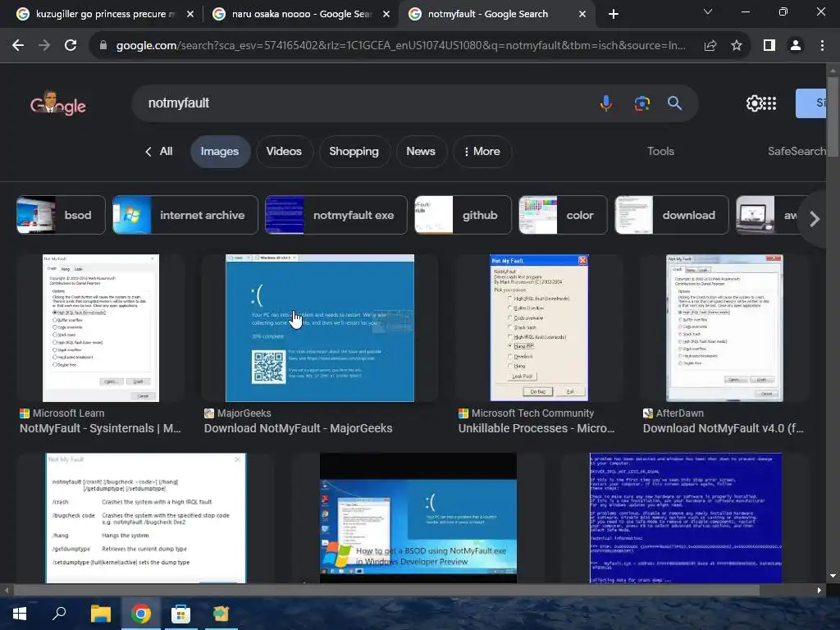Filter images by internet archive chip
The image size is (840, 630).
pyautogui.click(x=185, y=215)
